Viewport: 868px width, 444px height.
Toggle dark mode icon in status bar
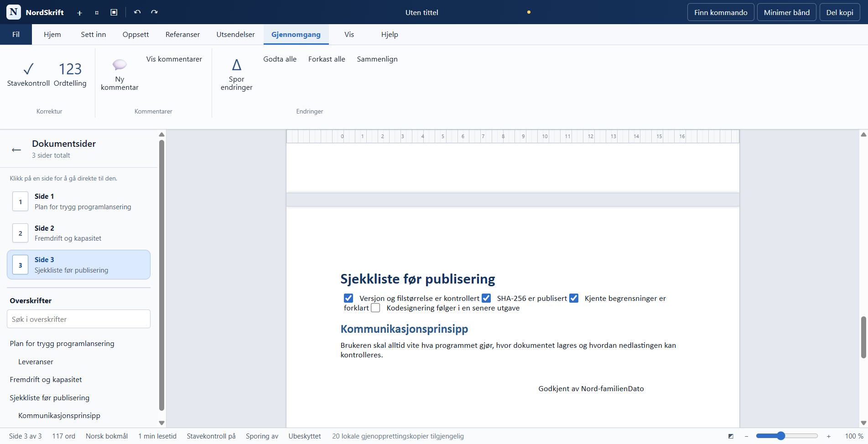click(731, 436)
